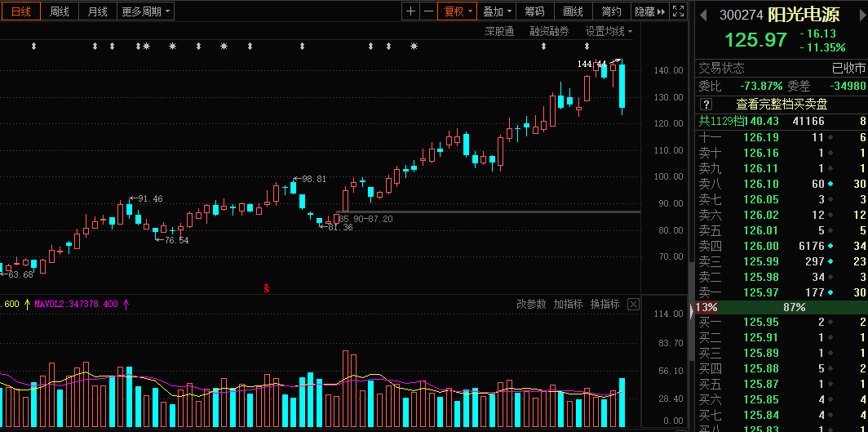The width and height of the screenshot is (868, 432).
Task: Click the plus zoom-in chart button
Action: pos(410,11)
